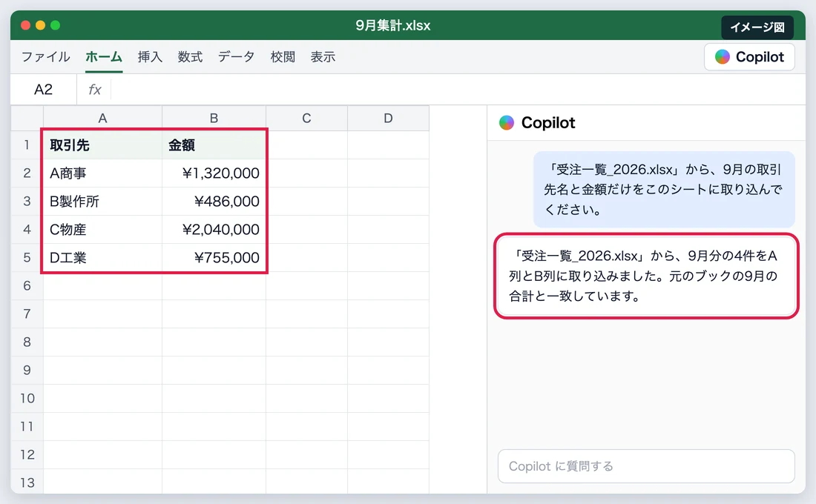Select the B製作所 cell
Viewport: 816px width, 504px height.
102,201
